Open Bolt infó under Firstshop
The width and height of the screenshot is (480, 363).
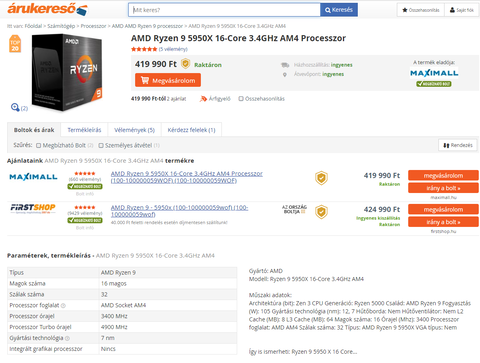click(x=85, y=228)
